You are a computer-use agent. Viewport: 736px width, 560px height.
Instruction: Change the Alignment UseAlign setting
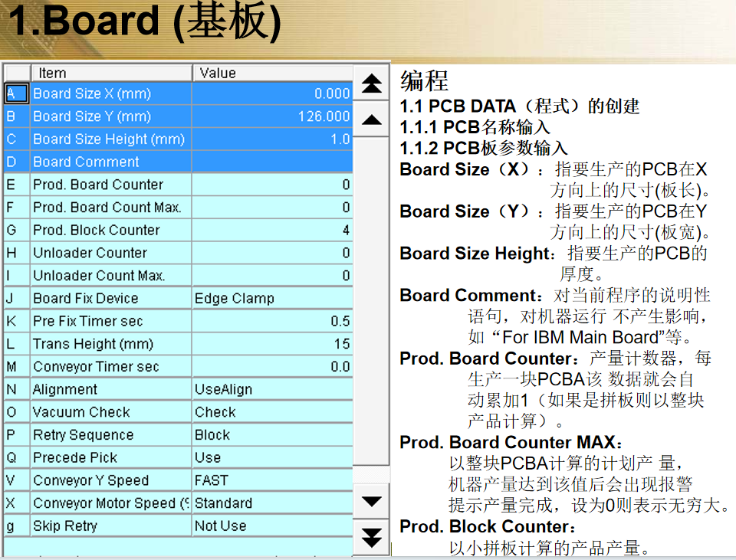point(272,390)
